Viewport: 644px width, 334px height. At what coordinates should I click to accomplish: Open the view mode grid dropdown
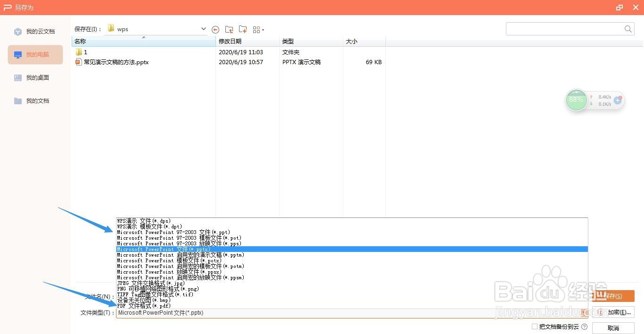point(258,30)
